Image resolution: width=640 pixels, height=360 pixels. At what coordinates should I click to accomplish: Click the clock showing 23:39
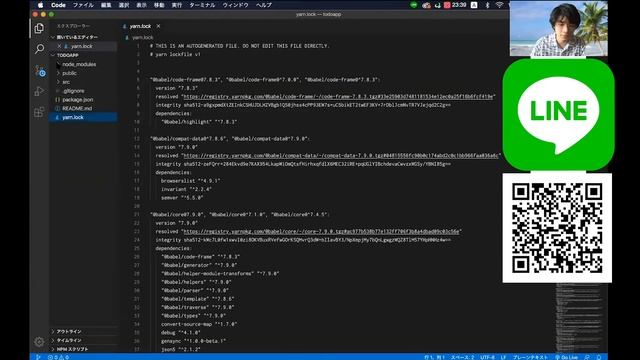(459, 5)
